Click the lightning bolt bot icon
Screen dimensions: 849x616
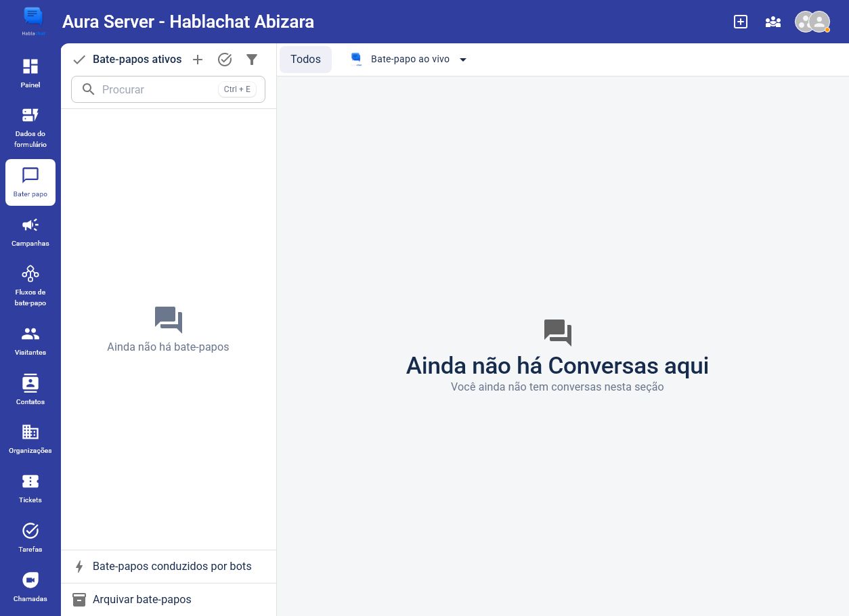click(x=79, y=567)
